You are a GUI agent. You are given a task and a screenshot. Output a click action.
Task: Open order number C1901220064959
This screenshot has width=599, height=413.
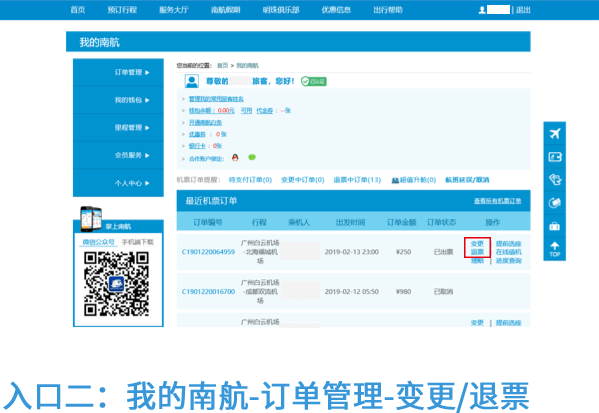208,252
